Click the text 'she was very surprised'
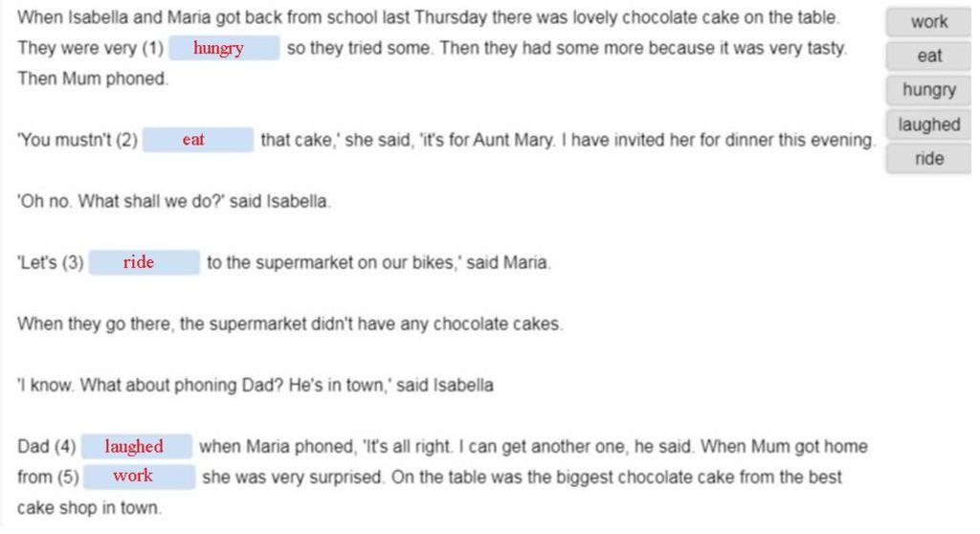 (292, 478)
